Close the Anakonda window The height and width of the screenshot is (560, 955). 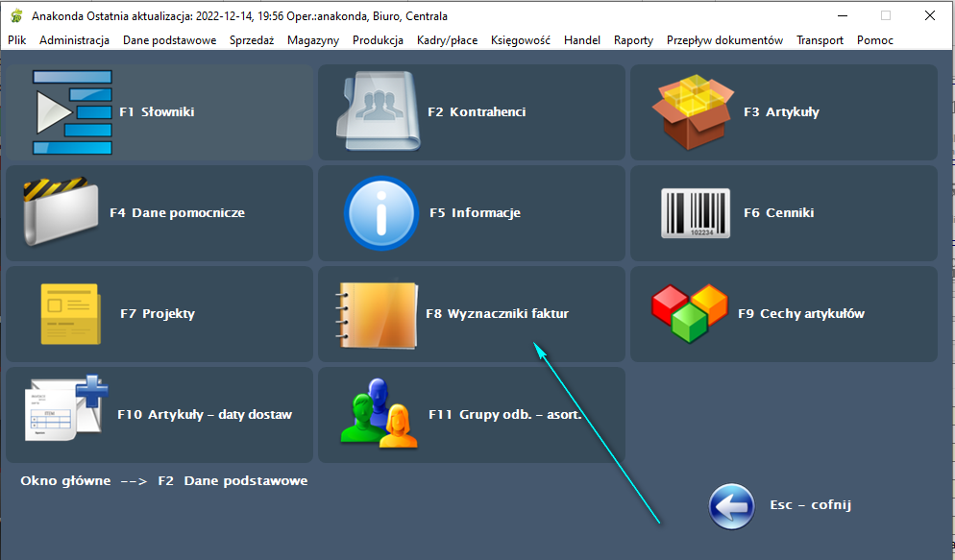(930, 15)
